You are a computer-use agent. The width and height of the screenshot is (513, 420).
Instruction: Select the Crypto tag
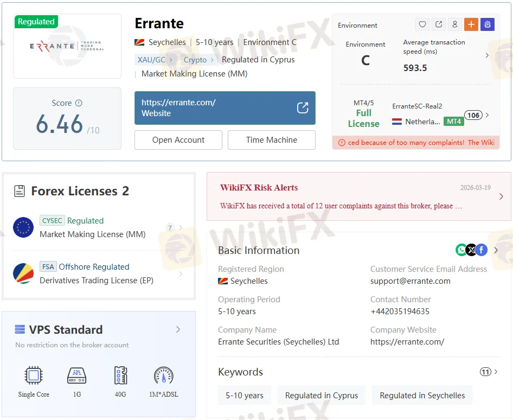click(195, 60)
